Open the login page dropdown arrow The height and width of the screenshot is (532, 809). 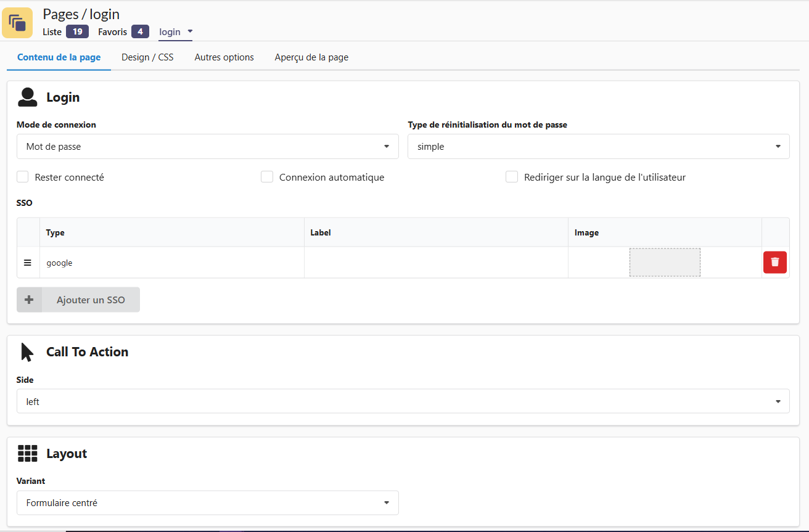point(190,31)
